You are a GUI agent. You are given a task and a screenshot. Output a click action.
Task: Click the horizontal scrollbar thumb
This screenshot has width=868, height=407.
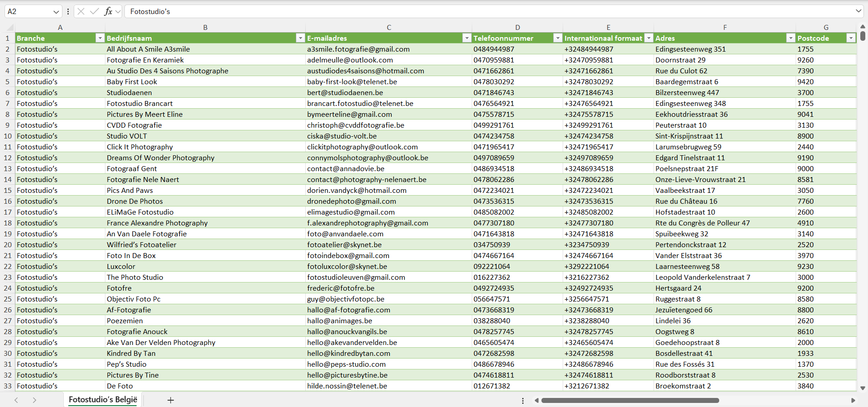coord(630,400)
